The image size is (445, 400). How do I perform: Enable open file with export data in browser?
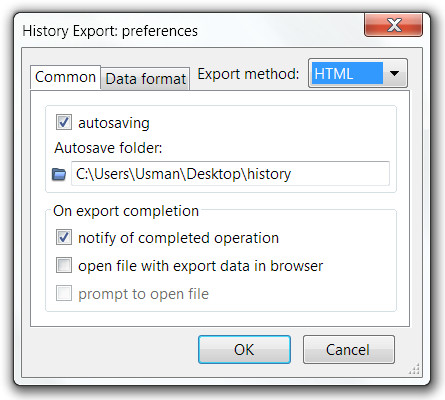tap(63, 265)
